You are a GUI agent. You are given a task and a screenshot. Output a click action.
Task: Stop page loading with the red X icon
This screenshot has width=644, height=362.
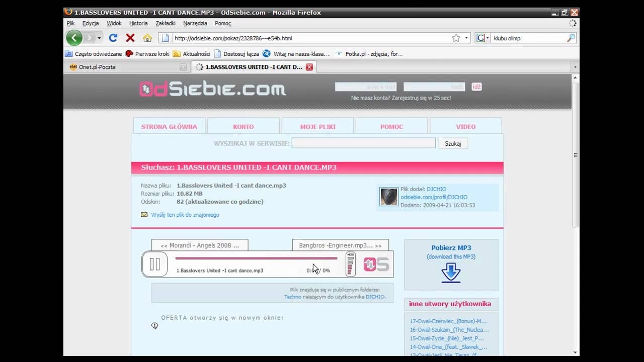tap(130, 38)
